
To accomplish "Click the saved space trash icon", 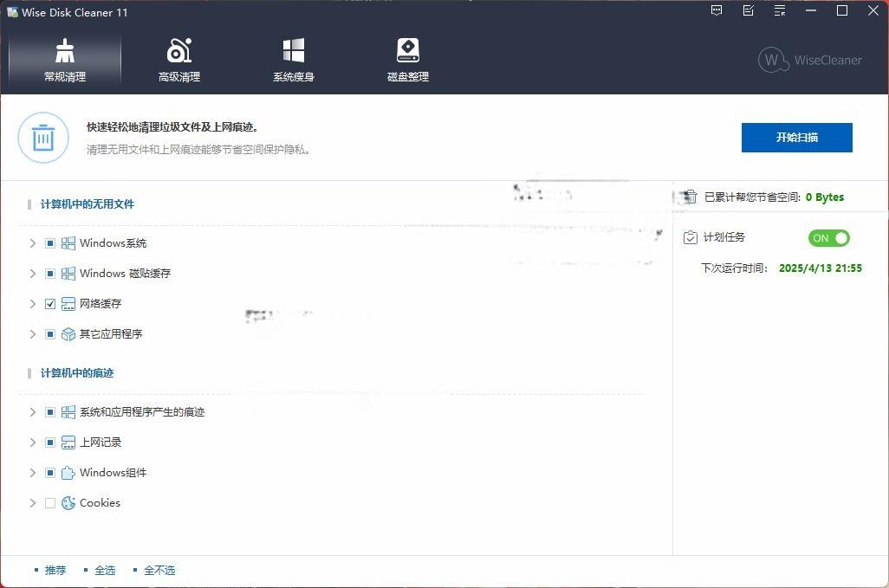I will (x=690, y=197).
